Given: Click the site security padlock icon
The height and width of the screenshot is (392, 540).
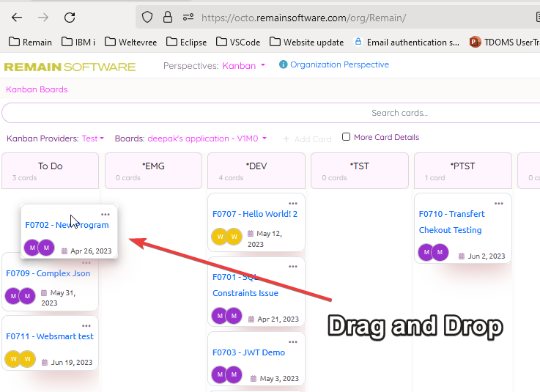Looking at the screenshot, I should tap(168, 17).
